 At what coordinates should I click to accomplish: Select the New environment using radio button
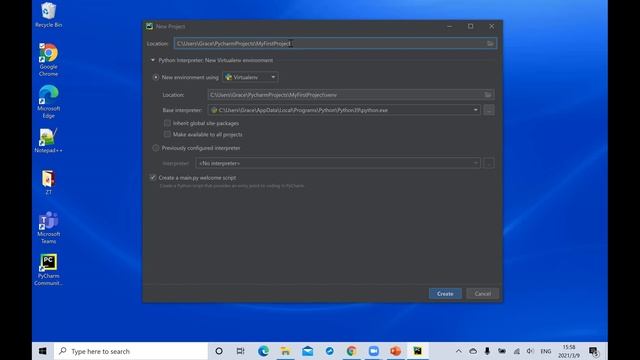[156, 77]
